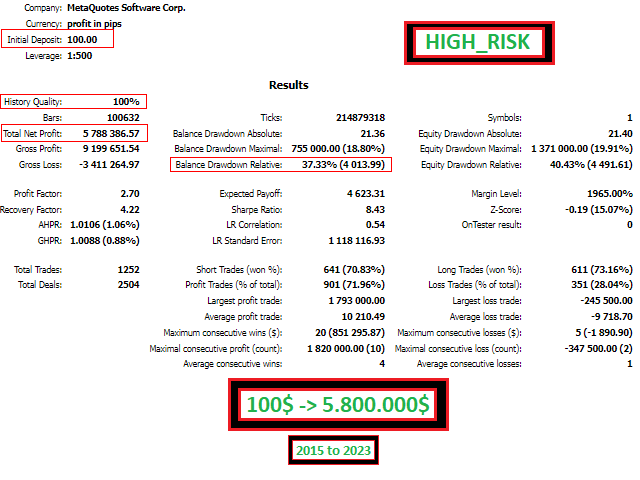Select the Margin Level: label

(x=496, y=193)
